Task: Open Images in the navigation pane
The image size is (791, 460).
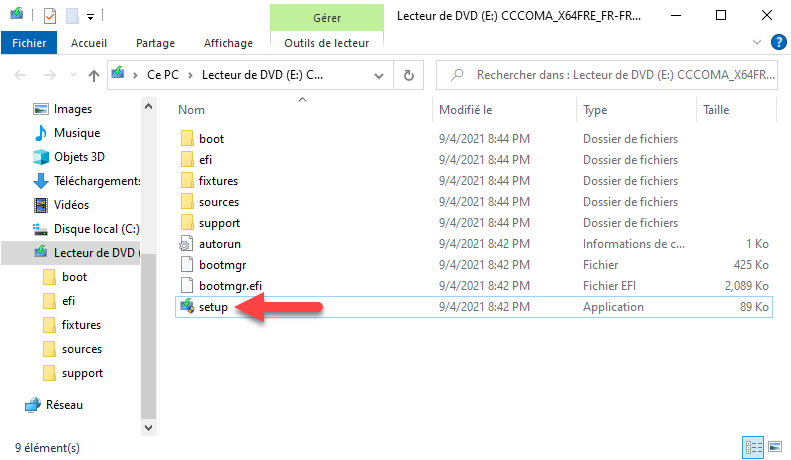Action: pyautogui.click(x=73, y=109)
